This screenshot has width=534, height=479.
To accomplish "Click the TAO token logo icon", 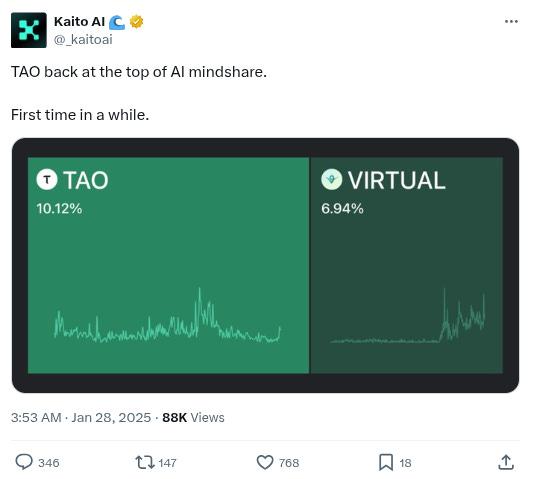I will pyautogui.click(x=47, y=179).
